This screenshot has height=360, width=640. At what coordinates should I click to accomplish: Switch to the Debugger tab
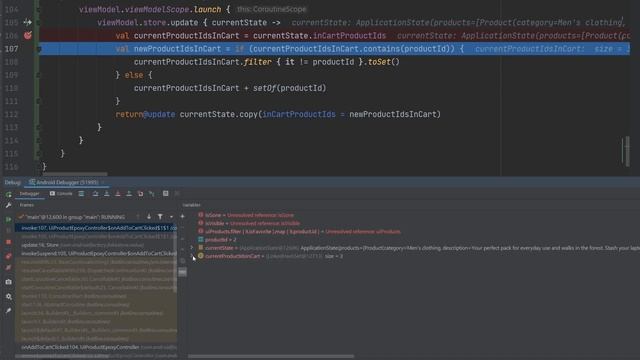point(29,194)
